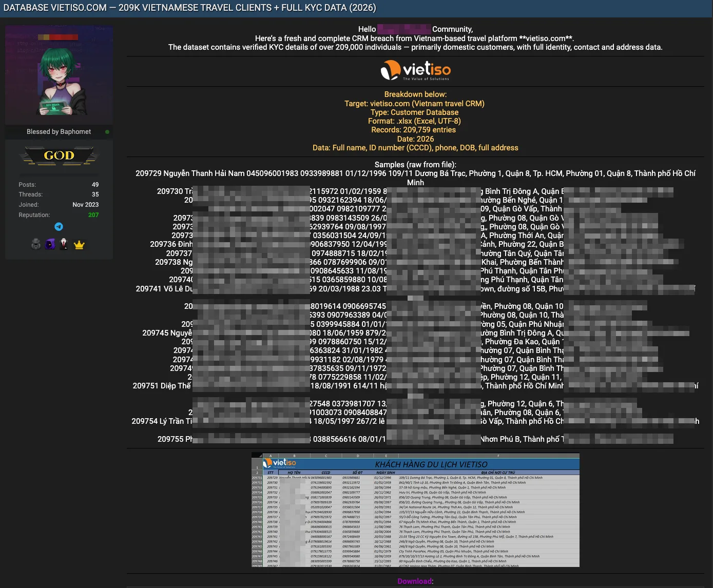Click column F header in spreadsheet image

(498, 456)
